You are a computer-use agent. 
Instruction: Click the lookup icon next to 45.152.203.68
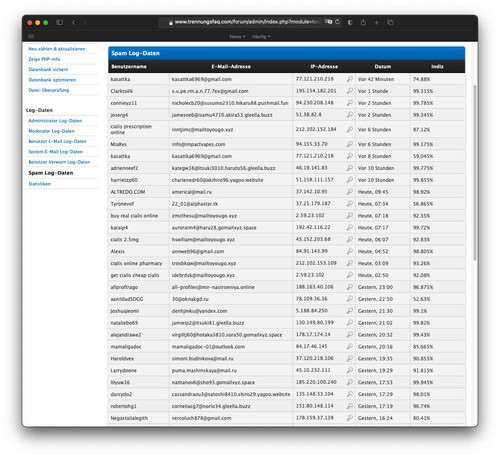tap(350, 239)
